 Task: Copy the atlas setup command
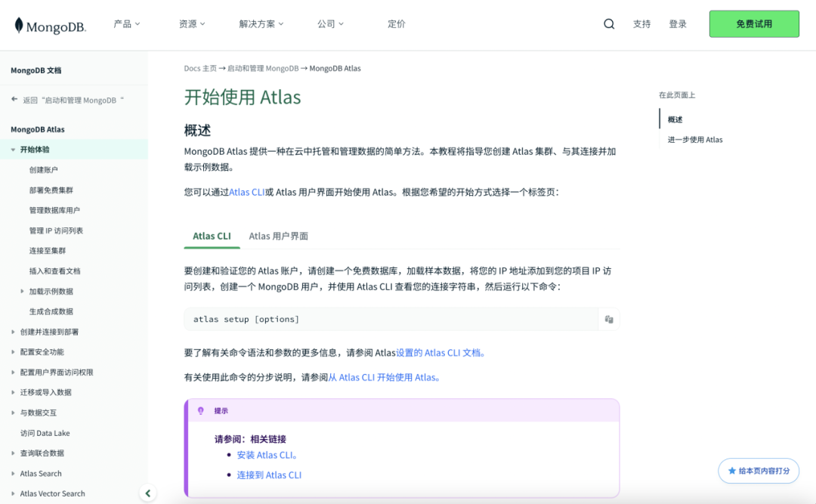(609, 319)
